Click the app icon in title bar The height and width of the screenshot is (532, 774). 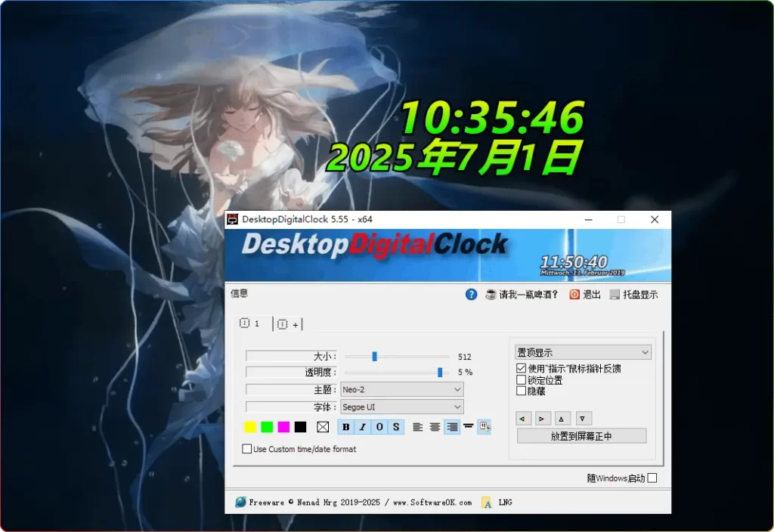(233, 220)
